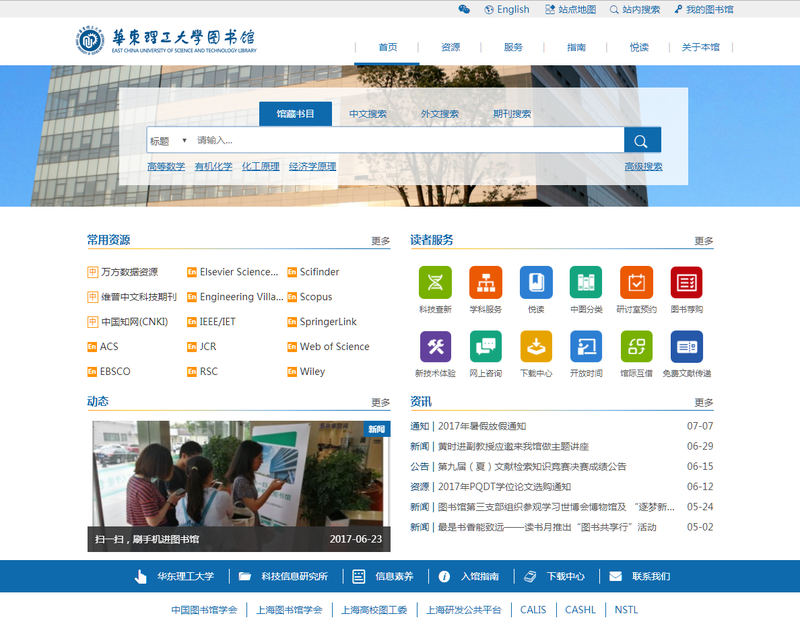800x620 pixels.
Task: Expand the 标题 search field dropdown
Action: coord(168,141)
